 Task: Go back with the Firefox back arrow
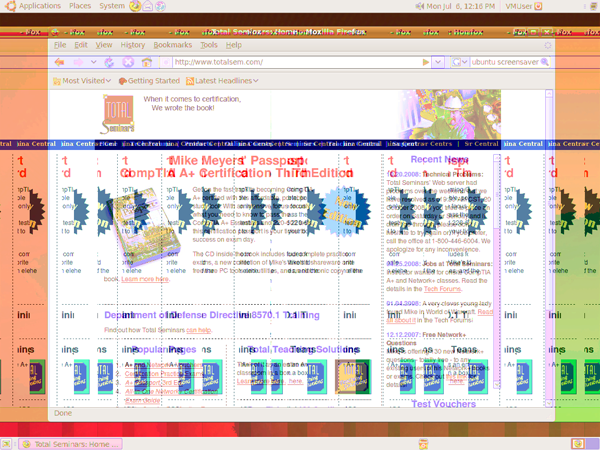pos(59,62)
